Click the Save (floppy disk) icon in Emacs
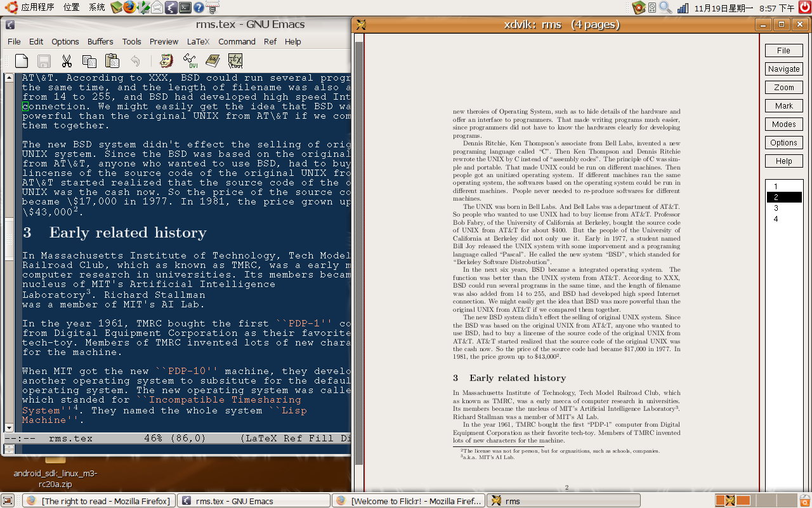This screenshot has height=508, width=812. pyautogui.click(x=44, y=61)
